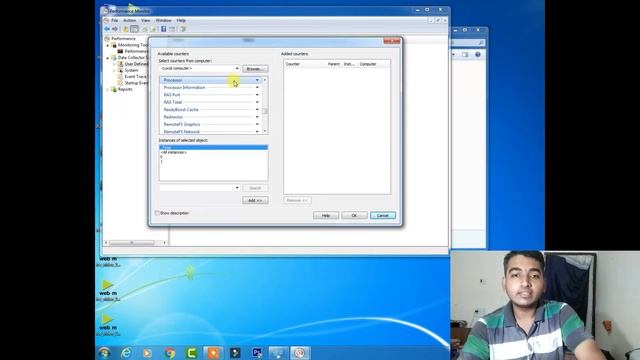Click the counters list scroll down arrow

(x=265, y=131)
